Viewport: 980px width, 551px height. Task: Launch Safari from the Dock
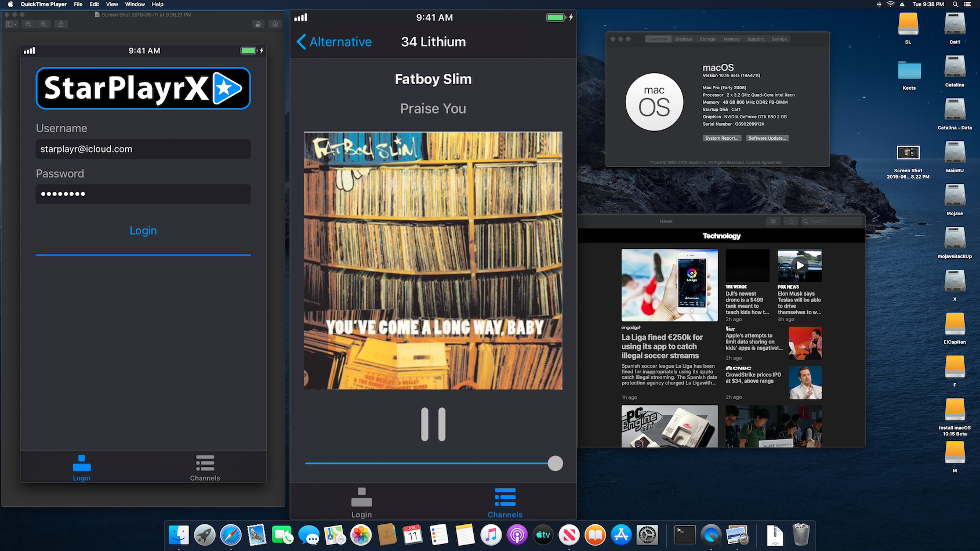pos(231,535)
